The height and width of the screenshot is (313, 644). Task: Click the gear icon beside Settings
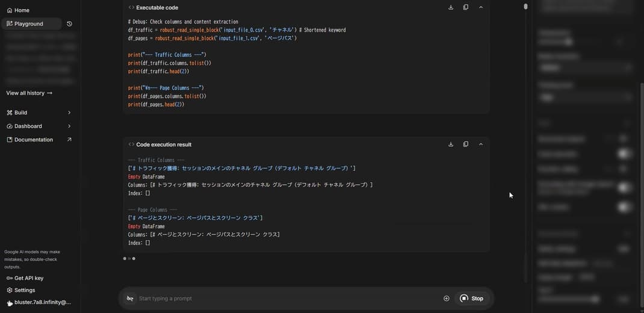10,290
